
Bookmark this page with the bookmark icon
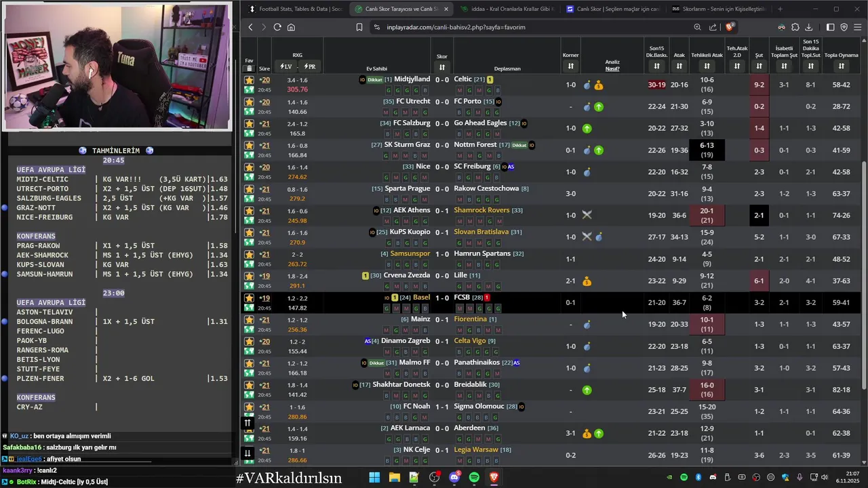click(x=359, y=27)
